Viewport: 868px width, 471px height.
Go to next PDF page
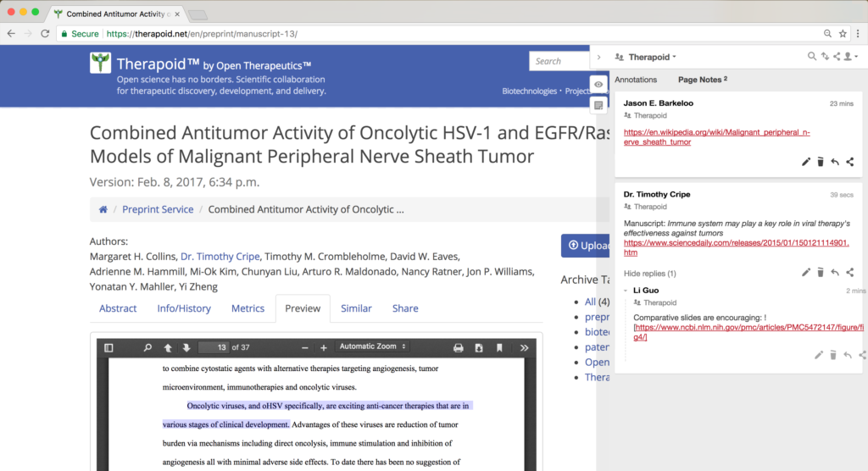click(x=186, y=347)
